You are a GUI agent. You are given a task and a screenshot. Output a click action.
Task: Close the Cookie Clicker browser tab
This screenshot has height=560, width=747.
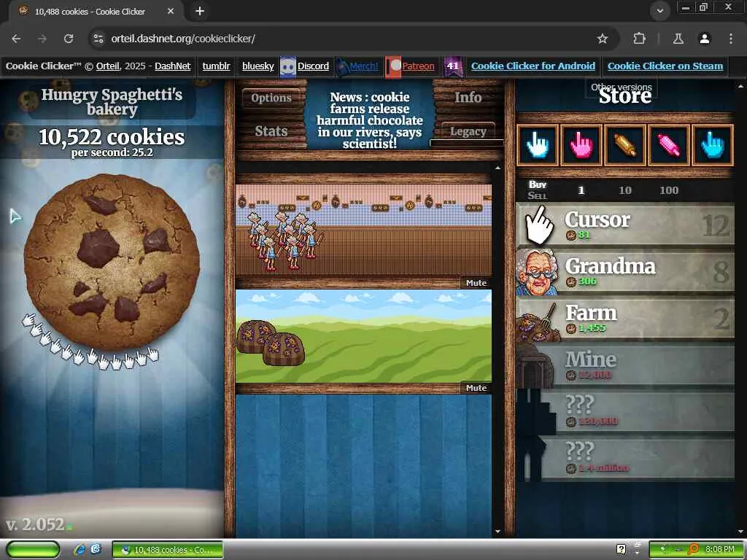(171, 11)
